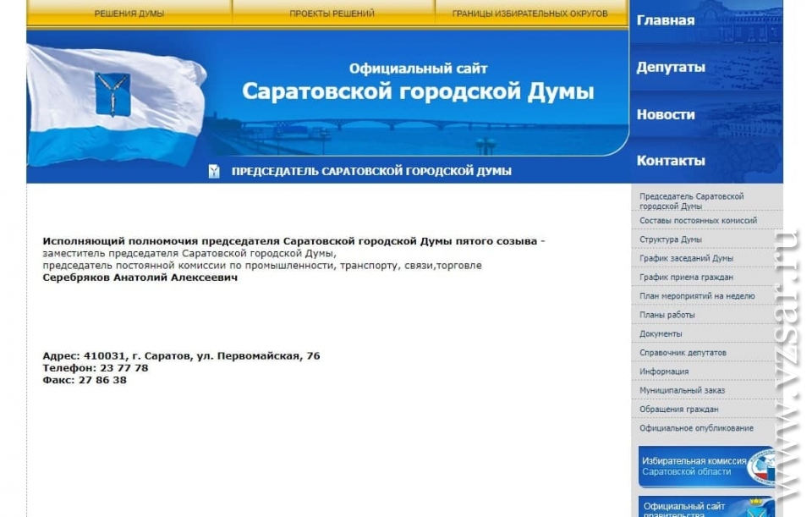Click the address line with ул. Первомайская, 76
This screenshot has width=812, height=517.
pyautogui.click(x=181, y=356)
